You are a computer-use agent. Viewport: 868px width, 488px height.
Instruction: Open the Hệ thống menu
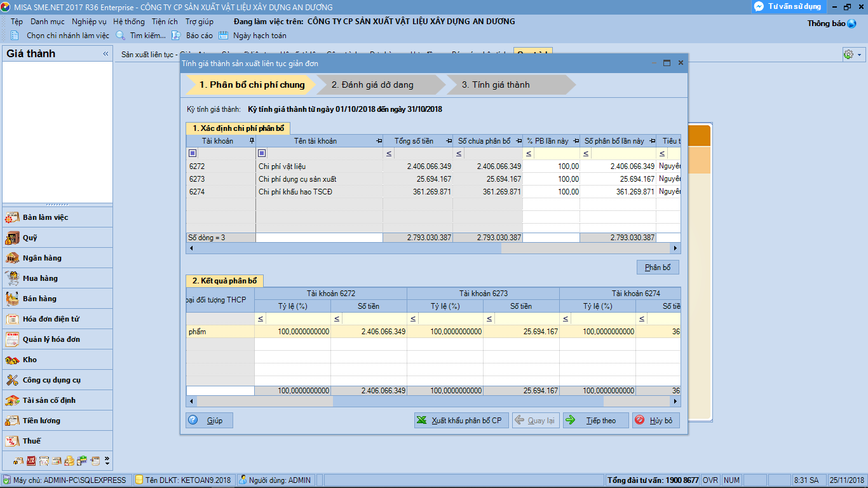pos(129,21)
